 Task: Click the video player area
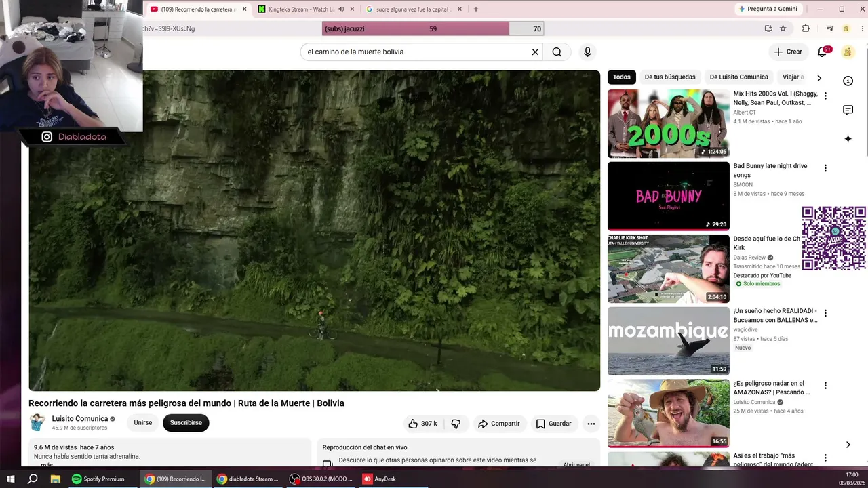click(x=314, y=230)
